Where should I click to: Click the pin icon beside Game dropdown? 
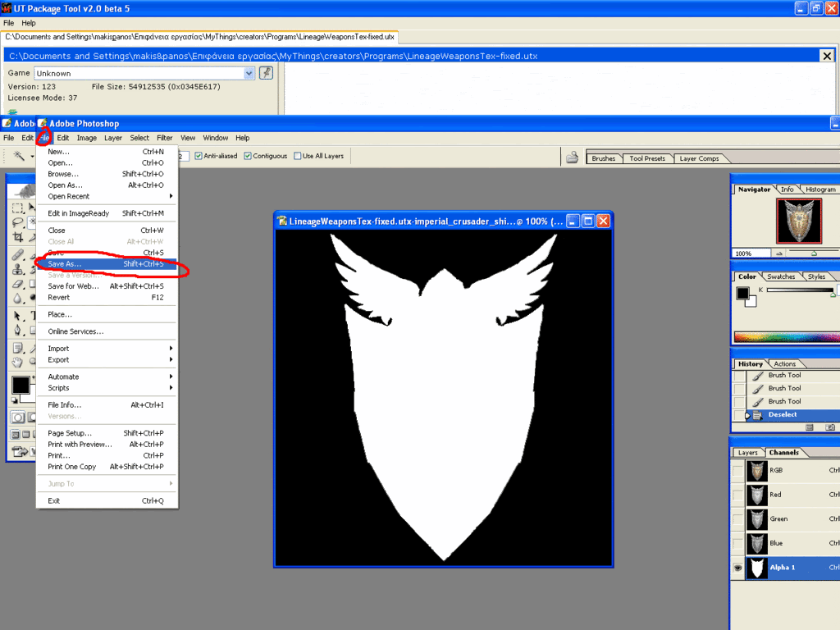(x=266, y=73)
